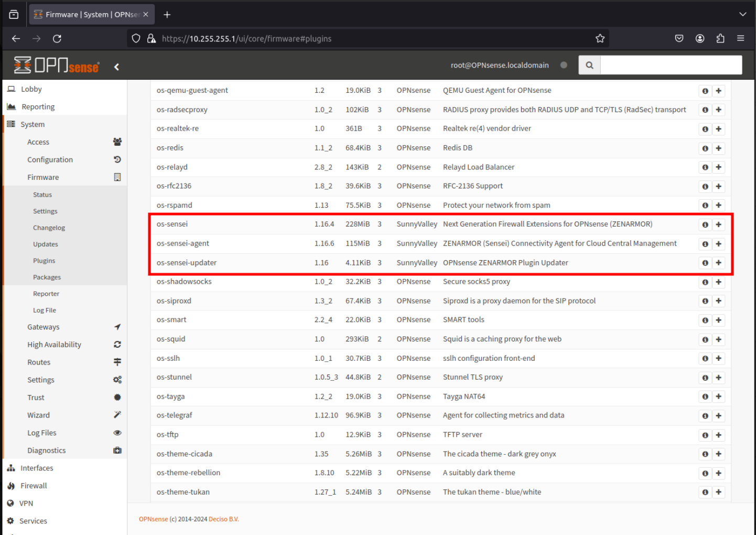Viewport: 756px width, 535px height.
Task: Open the System Wizard
Action: coord(64,415)
